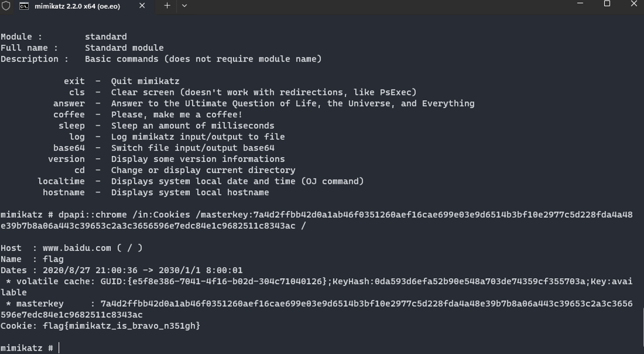
Task: Minimize the terminal window
Action: pyautogui.click(x=580, y=4)
